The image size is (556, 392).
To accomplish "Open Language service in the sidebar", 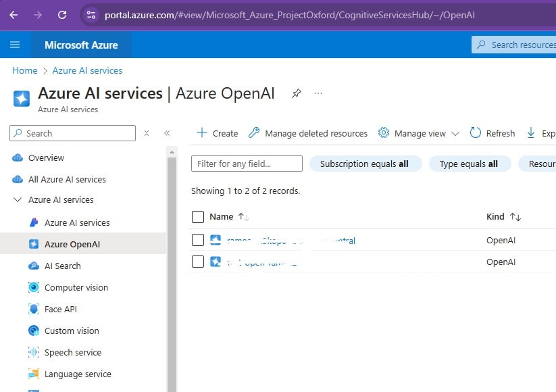I will point(78,374).
